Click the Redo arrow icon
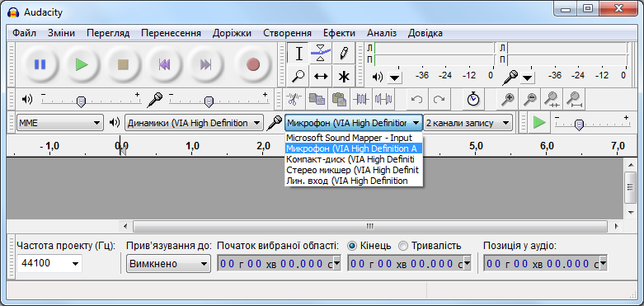This screenshot has height=306, width=644. [439, 99]
